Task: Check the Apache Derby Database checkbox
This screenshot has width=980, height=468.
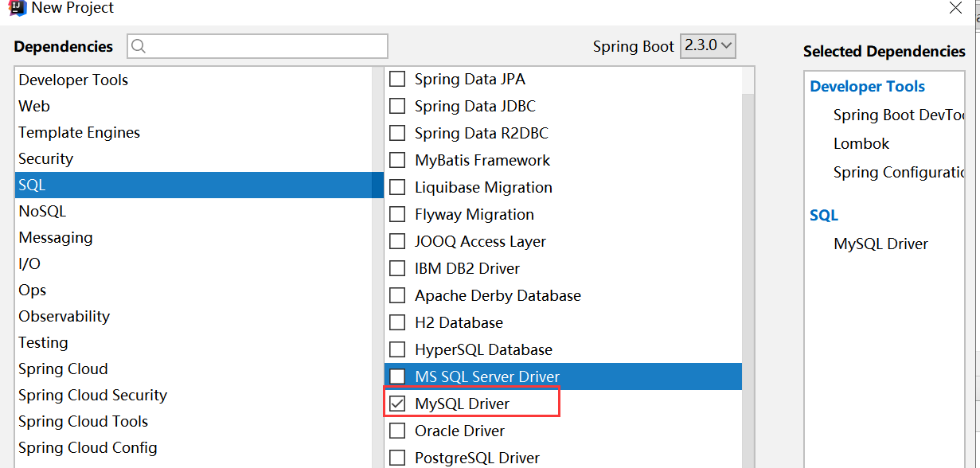Action: point(396,295)
